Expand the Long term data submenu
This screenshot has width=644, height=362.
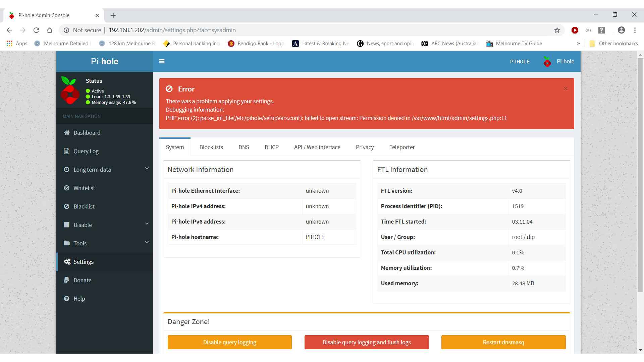pos(147,169)
